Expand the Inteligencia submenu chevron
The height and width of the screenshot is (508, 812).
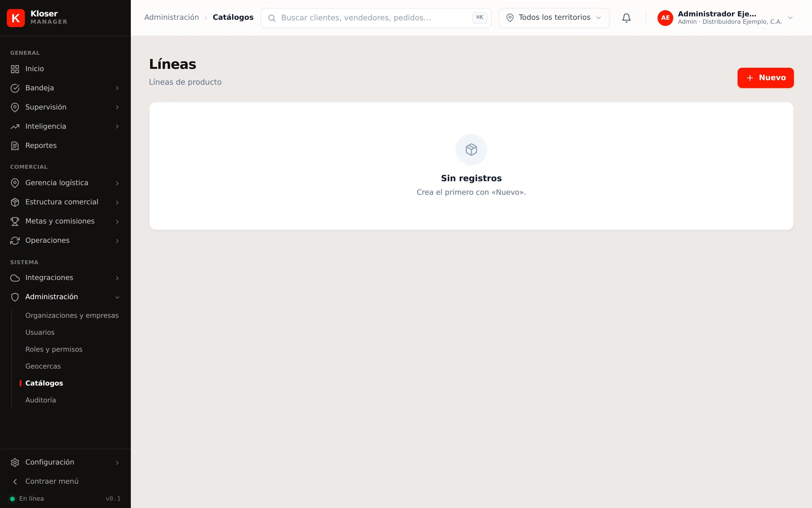[x=117, y=126]
